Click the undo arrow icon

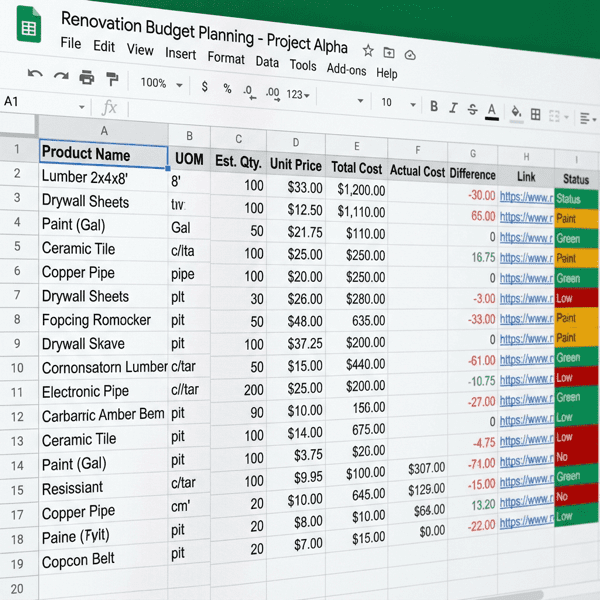click(x=35, y=75)
